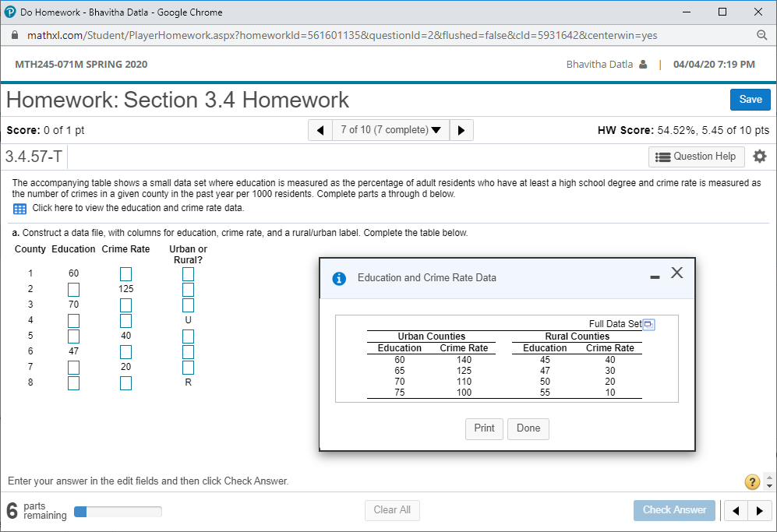Go to next question using the right arrow near the score
This screenshot has width=777, height=532.
(461, 130)
